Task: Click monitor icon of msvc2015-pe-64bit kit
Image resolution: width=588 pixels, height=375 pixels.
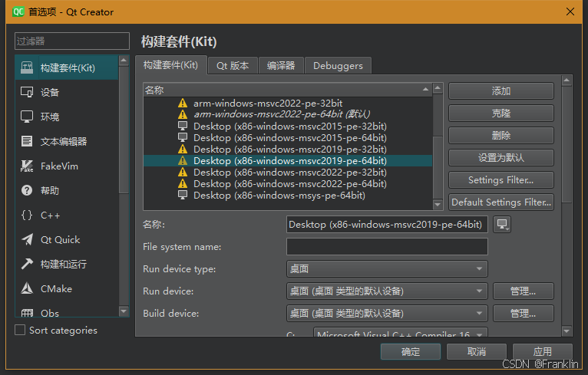Action: pyautogui.click(x=183, y=137)
